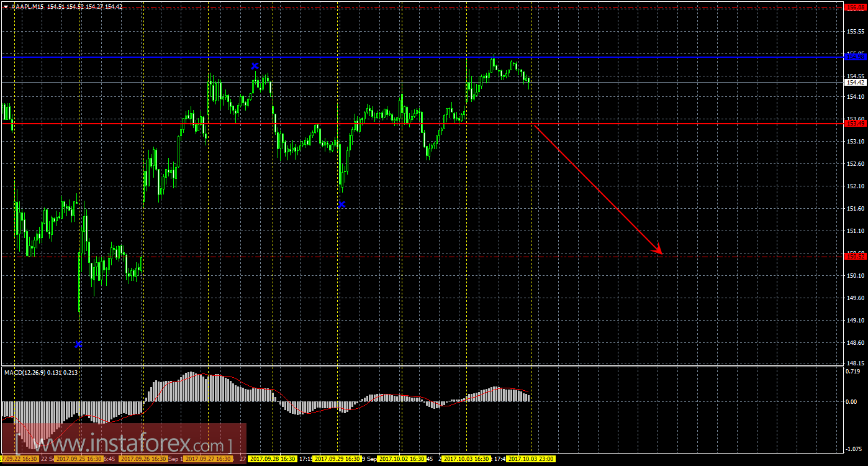Viewport: 868px width, 466px height.
Task: Click the 2017.09.27 16:30 time label
Action: (x=208, y=459)
